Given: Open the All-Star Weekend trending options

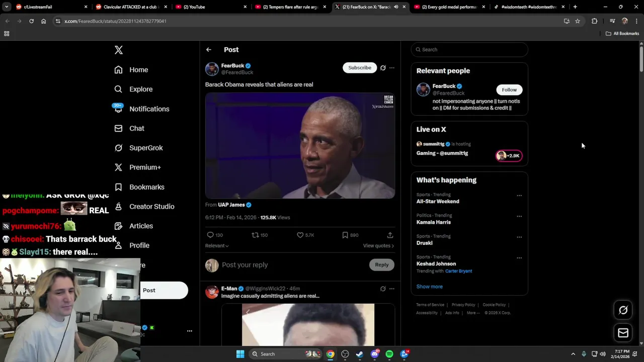Looking at the screenshot, I should (519, 196).
